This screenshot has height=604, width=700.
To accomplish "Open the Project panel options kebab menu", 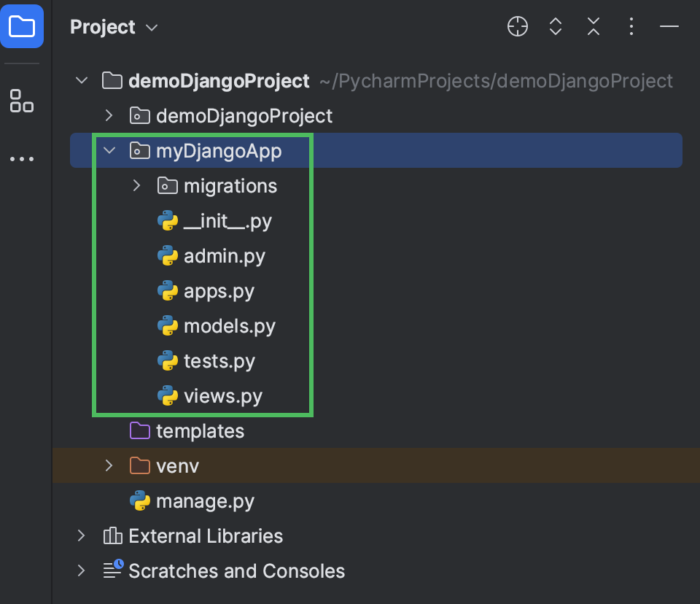I will tap(631, 26).
